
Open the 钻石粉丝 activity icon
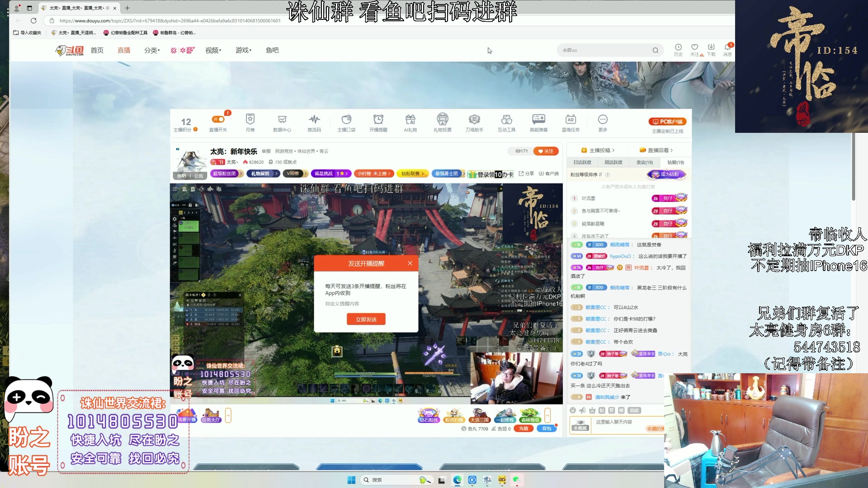[428, 415]
